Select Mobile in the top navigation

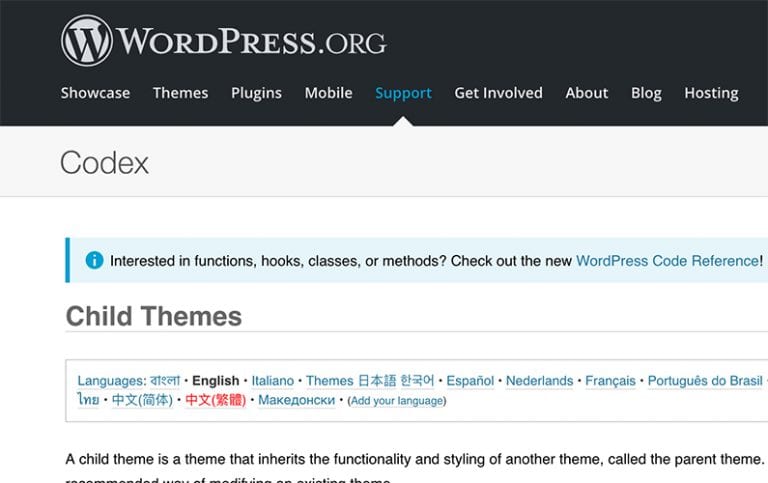(328, 93)
